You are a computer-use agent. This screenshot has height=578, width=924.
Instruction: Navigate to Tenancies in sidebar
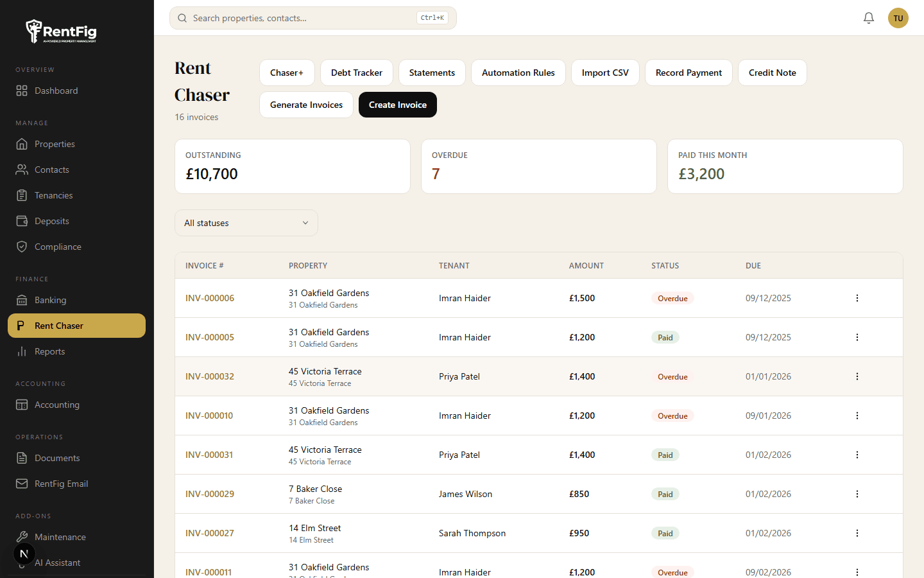(x=53, y=195)
